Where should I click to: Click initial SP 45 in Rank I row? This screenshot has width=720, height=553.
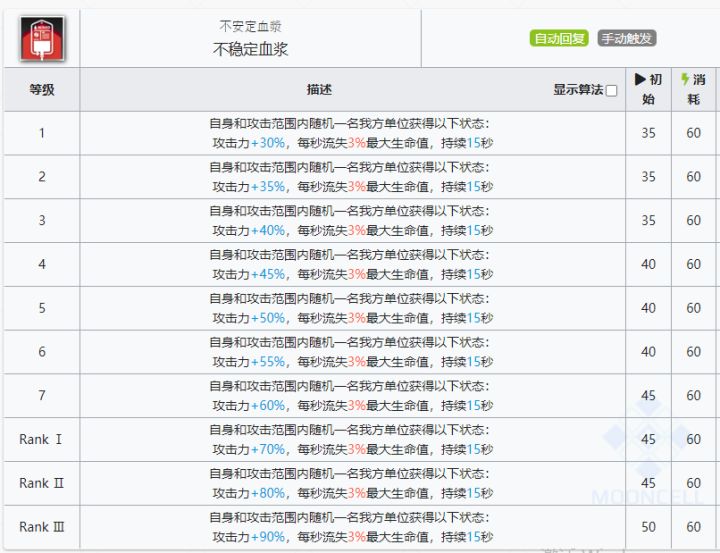click(x=648, y=440)
